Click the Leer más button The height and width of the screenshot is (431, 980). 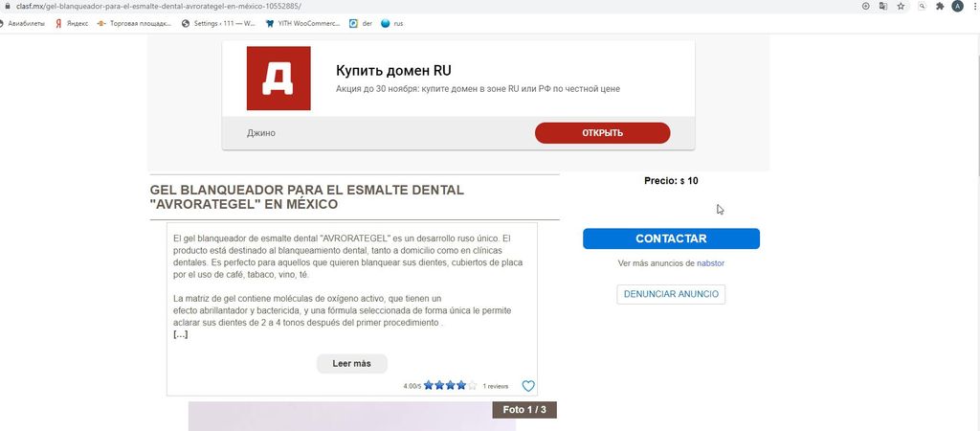point(352,363)
